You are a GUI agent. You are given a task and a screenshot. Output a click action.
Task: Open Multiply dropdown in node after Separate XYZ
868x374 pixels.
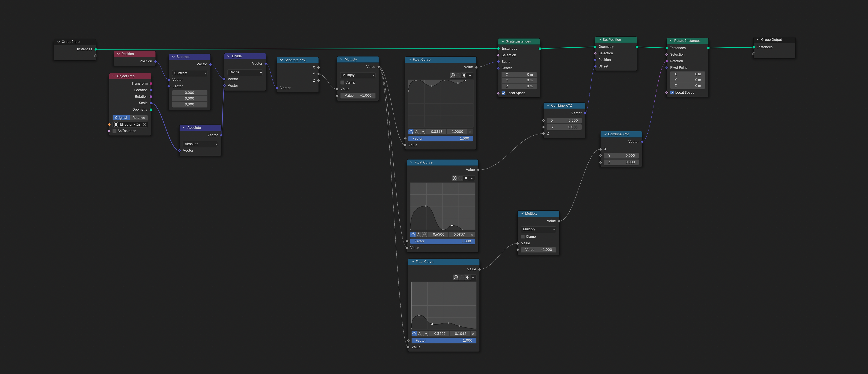pos(358,75)
